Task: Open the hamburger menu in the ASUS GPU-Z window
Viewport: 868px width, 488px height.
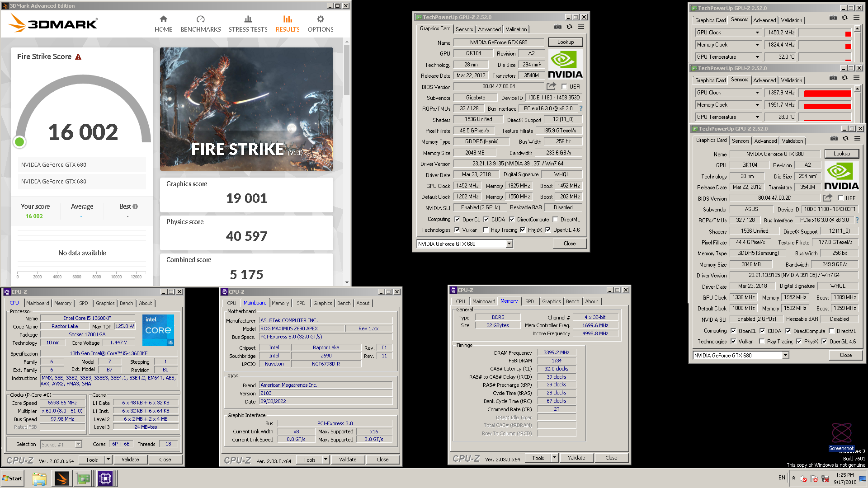Action: click(x=858, y=138)
